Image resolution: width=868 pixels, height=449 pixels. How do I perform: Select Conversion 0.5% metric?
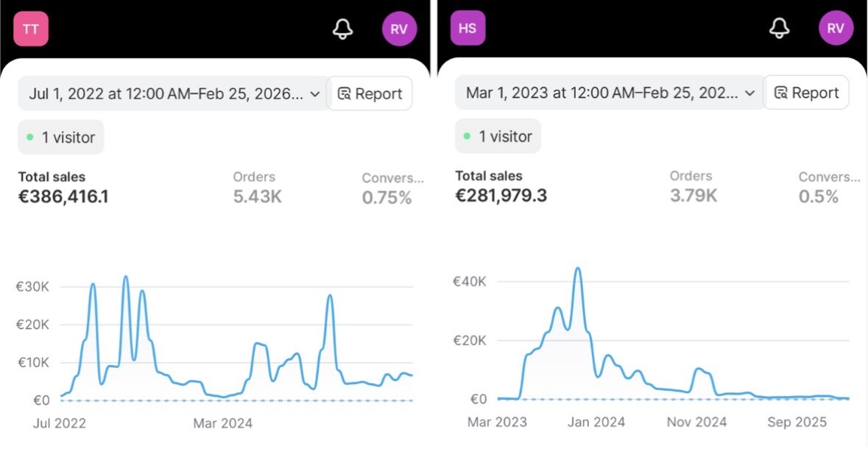click(x=829, y=187)
